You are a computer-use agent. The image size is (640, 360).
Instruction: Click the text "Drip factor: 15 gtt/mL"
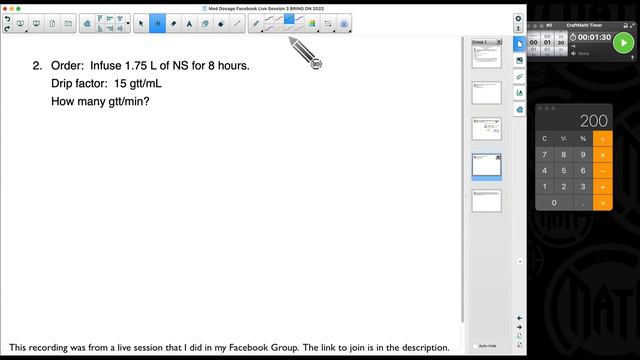coord(106,84)
